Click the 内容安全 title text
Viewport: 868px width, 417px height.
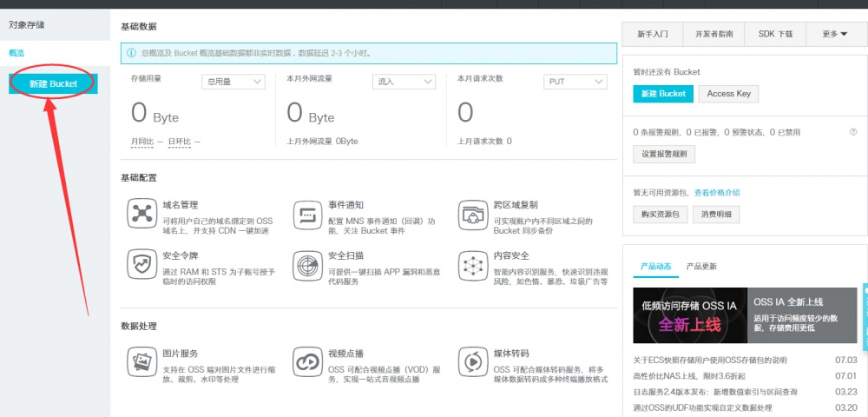click(x=511, y=256)
